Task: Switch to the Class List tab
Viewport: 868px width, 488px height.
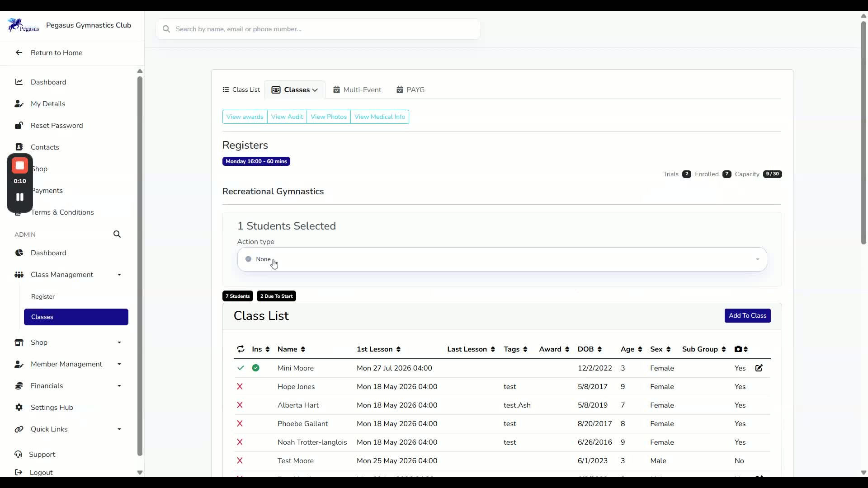Action: 241,89
